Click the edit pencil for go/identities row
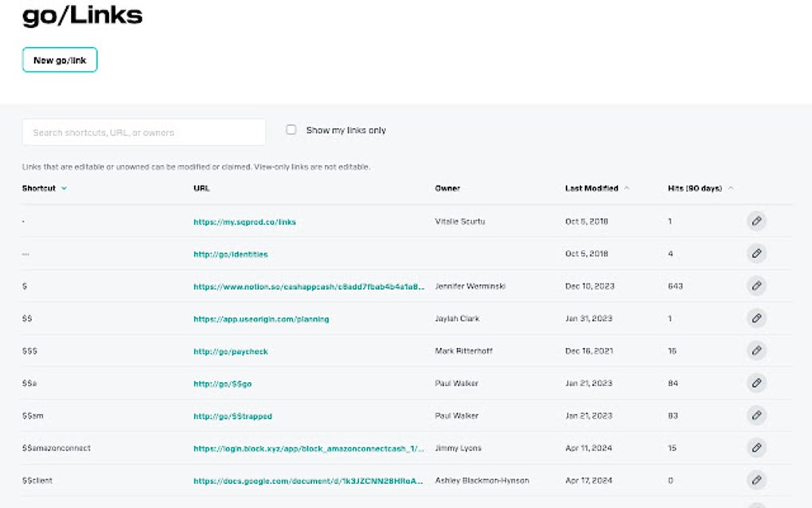812x508 pixels. pos(756,254)
